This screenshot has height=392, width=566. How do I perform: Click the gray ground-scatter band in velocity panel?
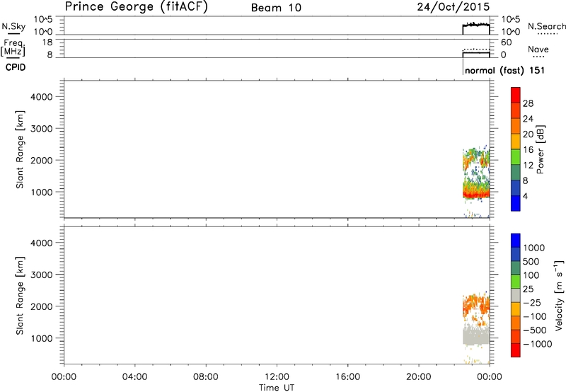coord(476,335)
